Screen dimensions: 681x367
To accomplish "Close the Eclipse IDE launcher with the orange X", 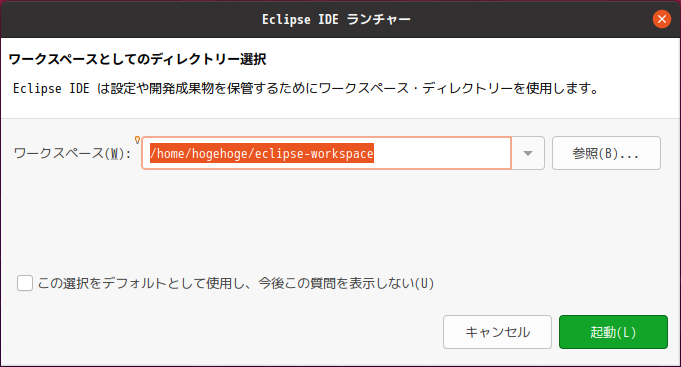I will click(x=661, y=19).
